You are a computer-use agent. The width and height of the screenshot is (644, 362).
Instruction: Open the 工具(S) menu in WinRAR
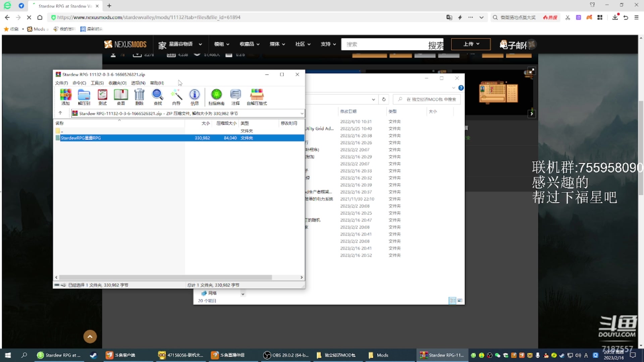point(97,83)
